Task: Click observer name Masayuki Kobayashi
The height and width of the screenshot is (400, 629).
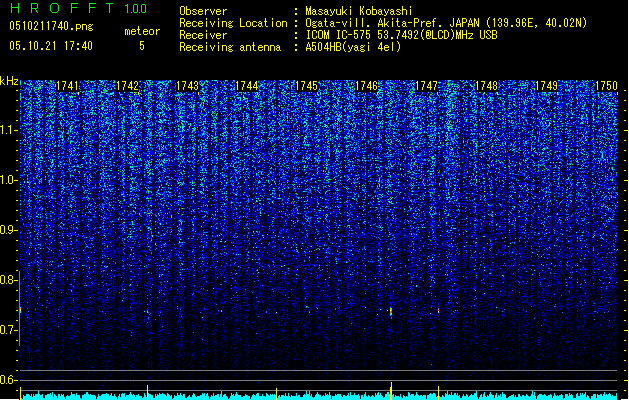Action: [359, 11]
